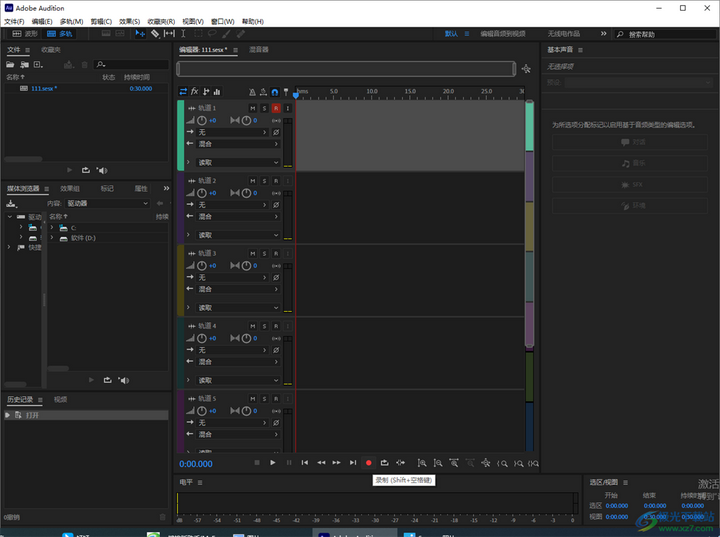This screenshot has height=537, width=720.
Task: Click the open file icon in Files panel
Action: pos(10,65)
